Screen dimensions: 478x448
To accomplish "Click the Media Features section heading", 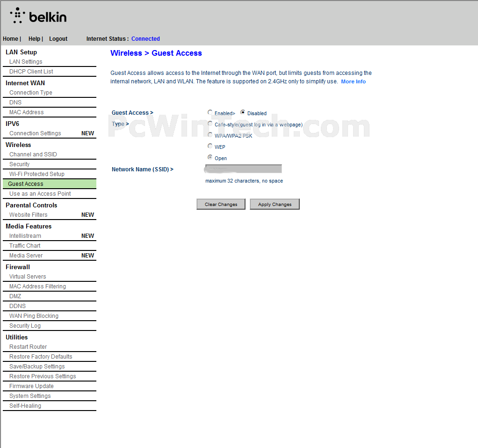I will coord(29,226).
